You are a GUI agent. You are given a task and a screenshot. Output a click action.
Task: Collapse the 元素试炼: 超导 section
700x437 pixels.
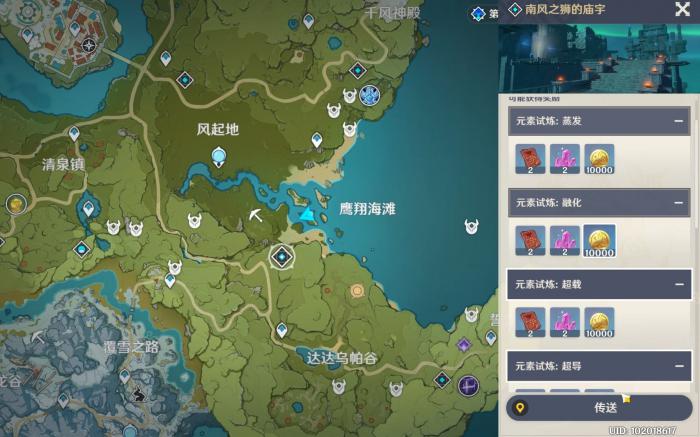pyautogui.click(x=679, y=366)
